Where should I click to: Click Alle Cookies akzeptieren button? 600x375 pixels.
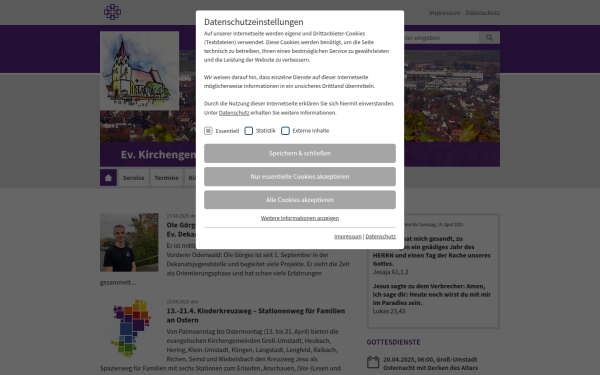click(x=300, y=200)
